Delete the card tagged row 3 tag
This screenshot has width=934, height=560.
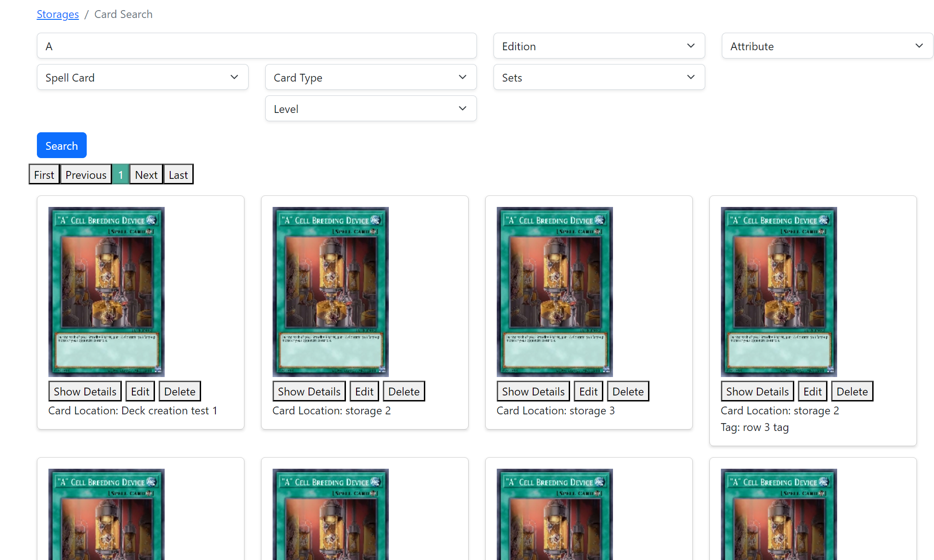click(x=852, y=391)
